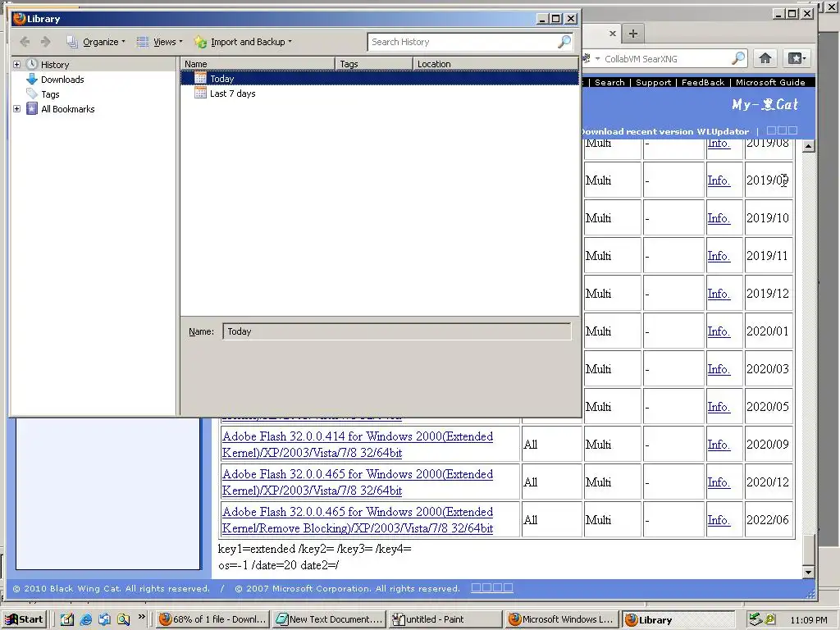Screen dimensions: 840x630
Task: Open Adobe Flash 32.0.0.465 Remove Blocking link
Action: [358, 520]
